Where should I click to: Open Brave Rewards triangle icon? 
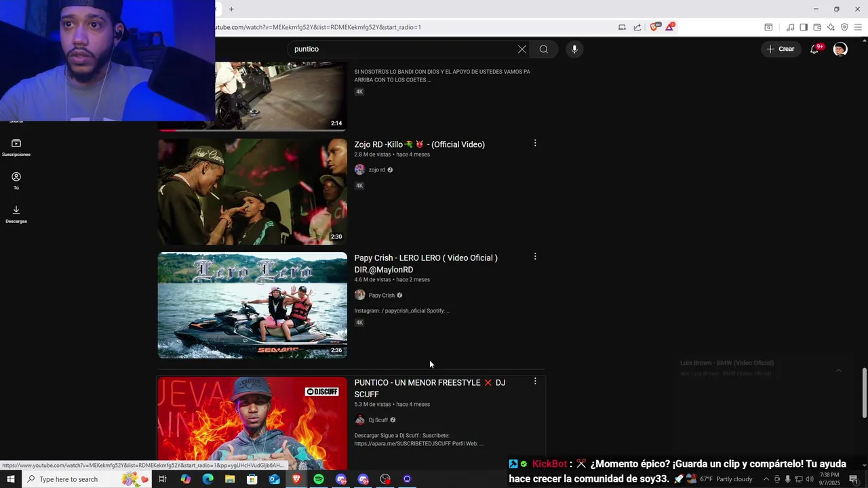pos(669,27)
